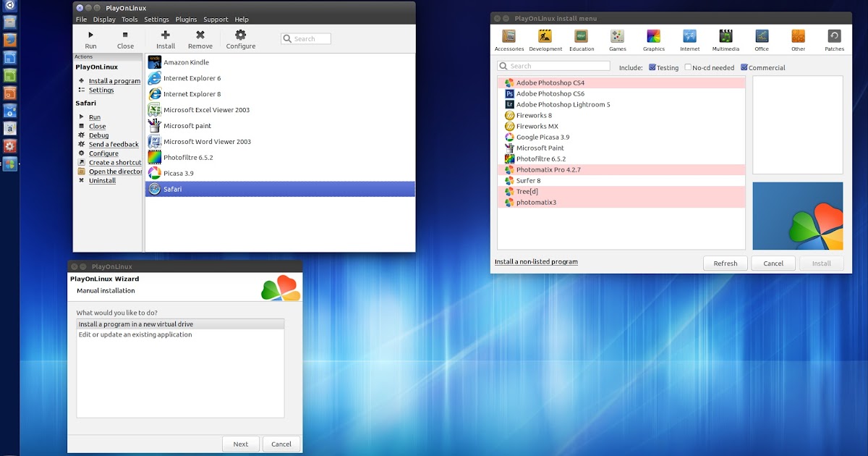Select Photomatix Pro 4.2.7 entry
Image resolution: width=868 pixels, height=456 pixels.
pyautogui.click(x=621, y=169)
